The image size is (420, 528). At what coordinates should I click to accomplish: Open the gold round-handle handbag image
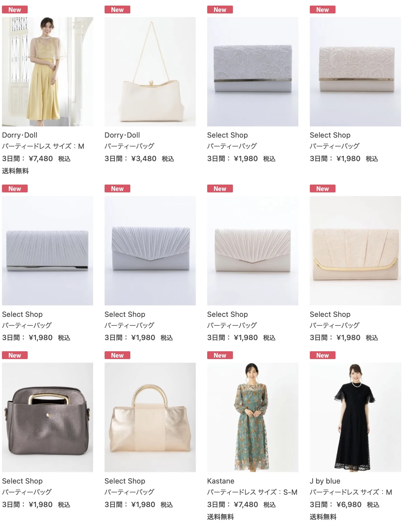click(x=150, y=417)
